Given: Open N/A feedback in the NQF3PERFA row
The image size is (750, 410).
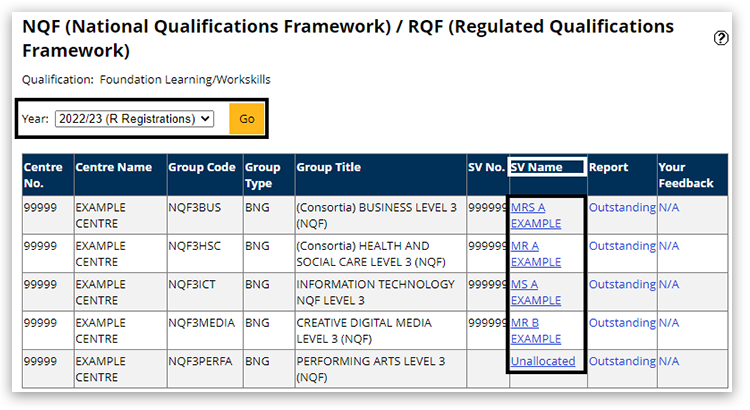Looking at the screenshot, I should [668, 361].
